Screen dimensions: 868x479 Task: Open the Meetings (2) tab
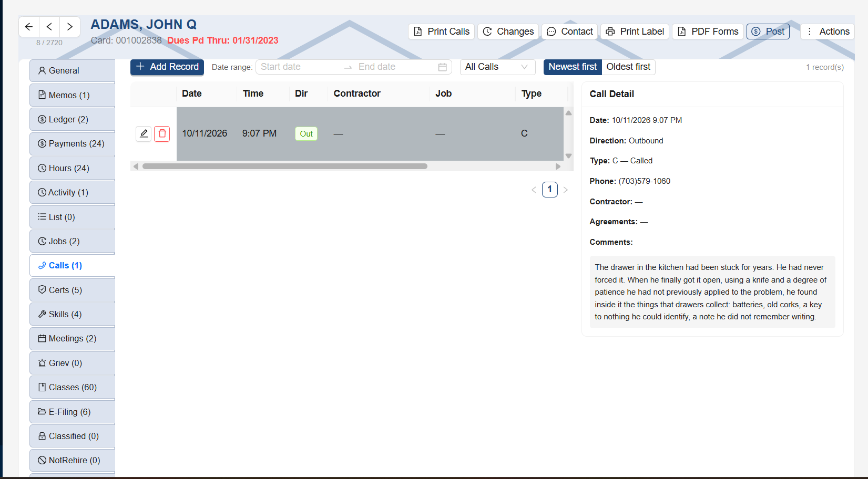pyautogui.click(x=72, y=338)
